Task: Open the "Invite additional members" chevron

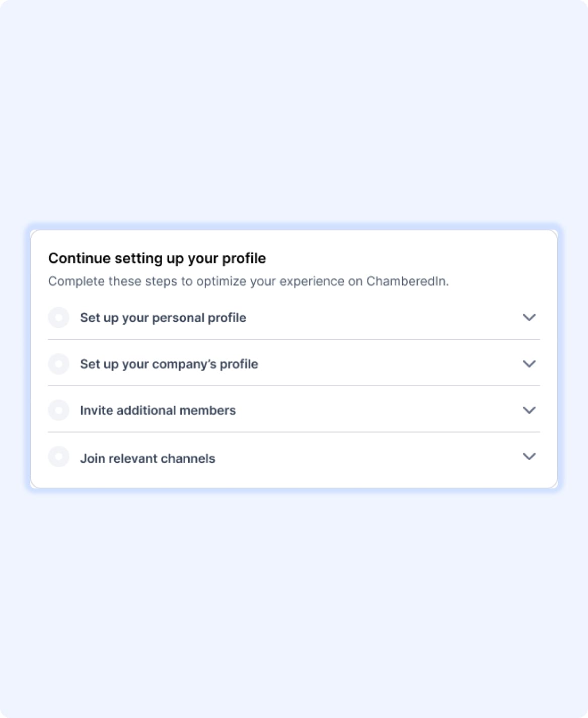Action: tap(529, 410)
